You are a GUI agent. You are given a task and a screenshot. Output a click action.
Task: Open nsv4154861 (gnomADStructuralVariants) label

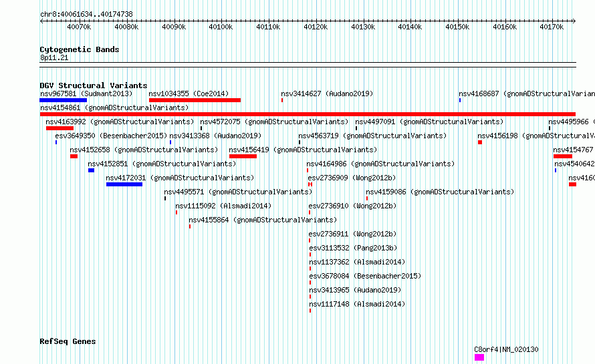tap(114, 108)
